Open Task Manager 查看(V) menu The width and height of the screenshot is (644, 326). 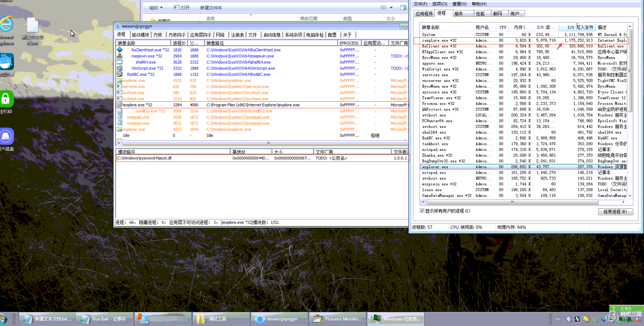tap(459, 4)
